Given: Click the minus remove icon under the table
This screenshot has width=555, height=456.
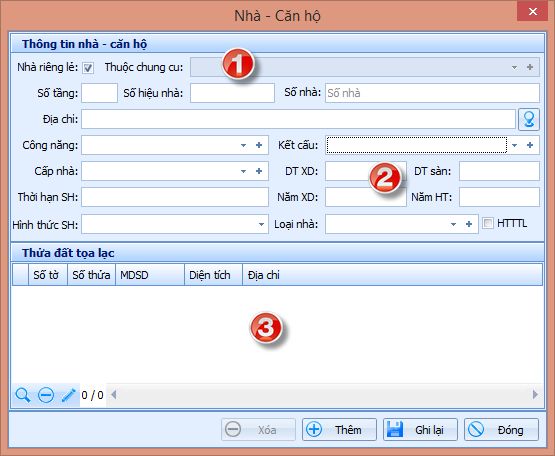Looking at the screenshot, I should [x=46, y=395].
